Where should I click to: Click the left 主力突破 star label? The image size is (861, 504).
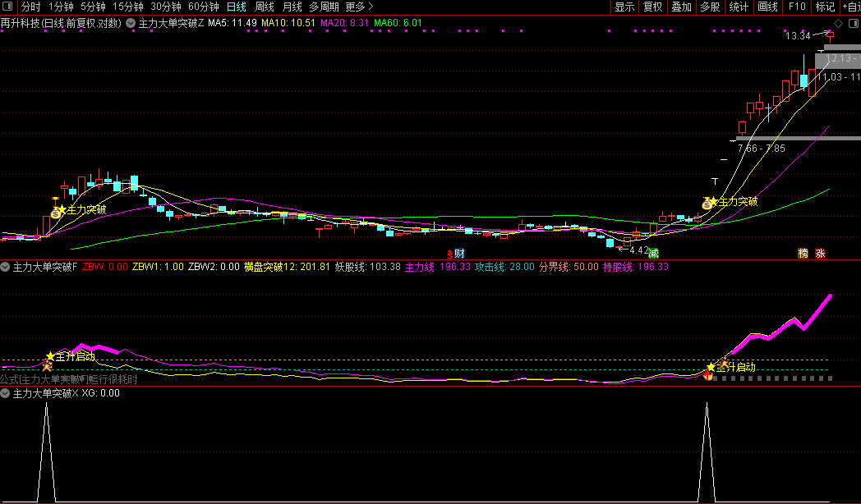pyautogui.click(x=82, y=209)
